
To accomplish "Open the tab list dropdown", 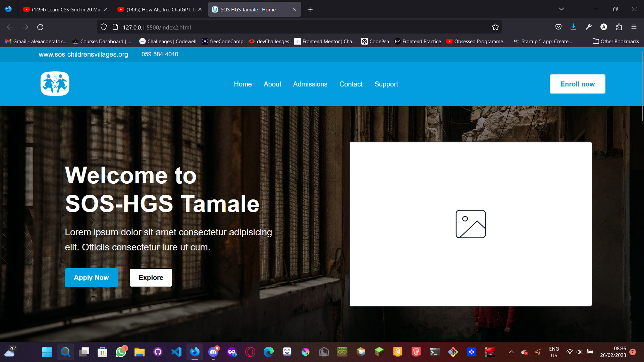I will [x=562, y=9].
